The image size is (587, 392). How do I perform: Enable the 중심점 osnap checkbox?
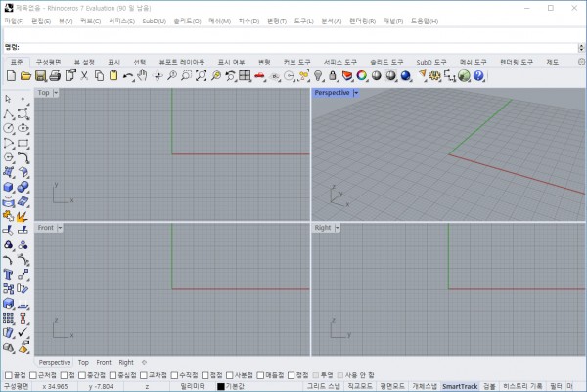click(113, 375)
